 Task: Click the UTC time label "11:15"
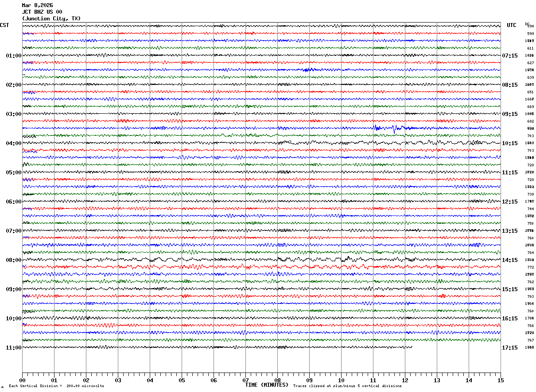(510, 173)
